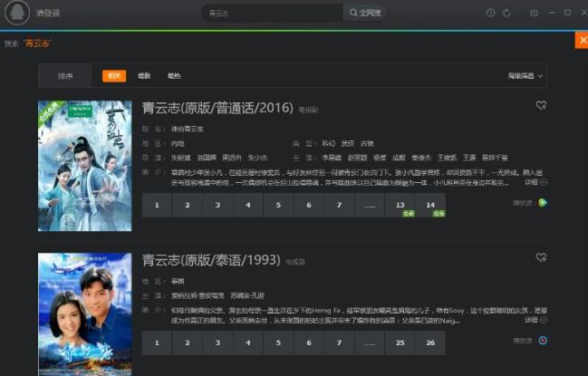Click the blue play source icon for the 1993 series
Screen dimensions: 588x376
coord(543,341)
